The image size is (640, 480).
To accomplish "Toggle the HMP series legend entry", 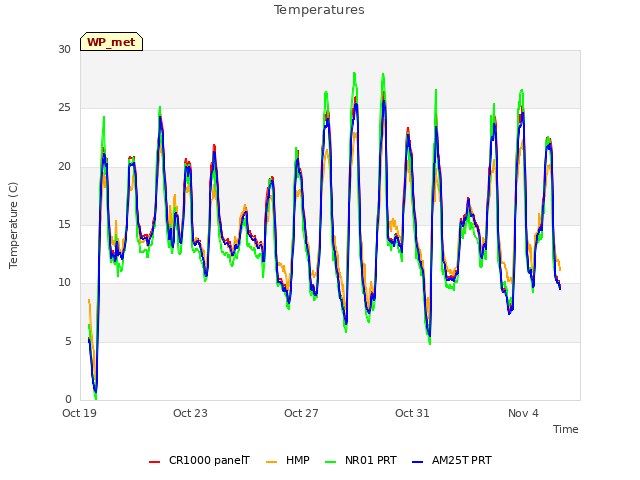I will [x=288, y=460].
